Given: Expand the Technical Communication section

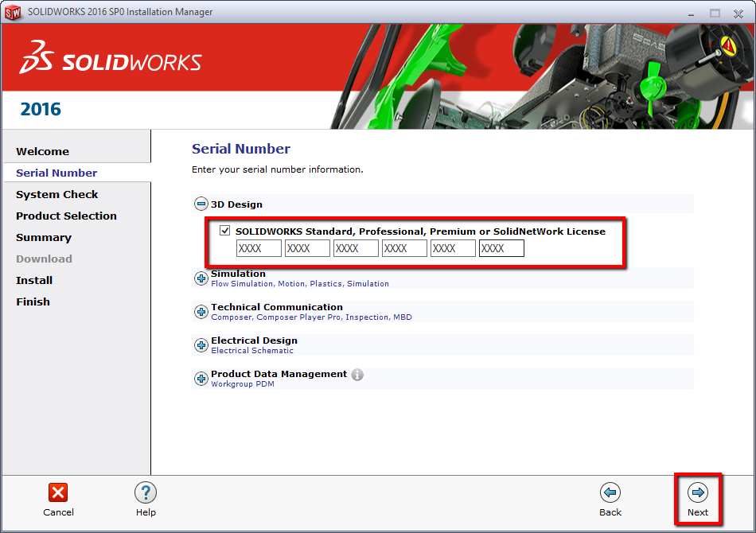Looking at the screenshot, I should click(201, 312).
